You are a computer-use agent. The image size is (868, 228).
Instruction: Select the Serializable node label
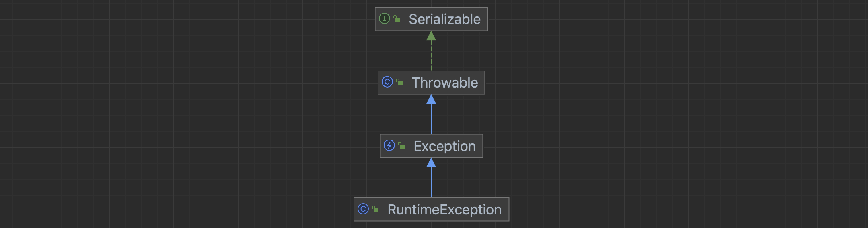(444, 19)
